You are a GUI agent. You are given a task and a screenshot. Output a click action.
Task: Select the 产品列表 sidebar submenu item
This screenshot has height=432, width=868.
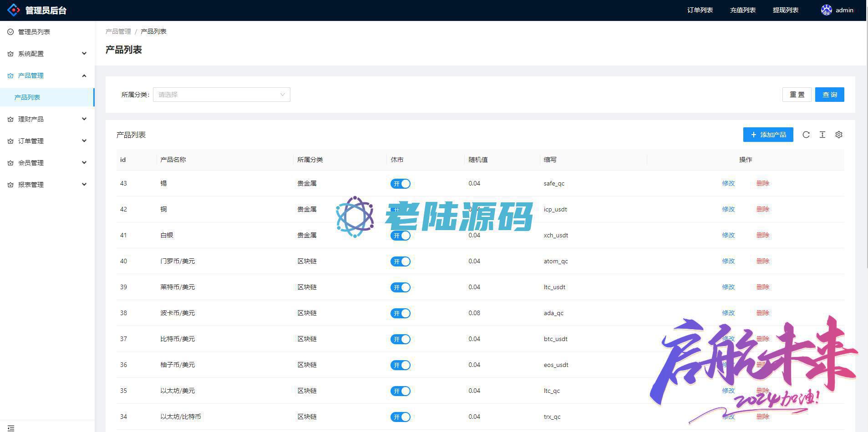47,97
